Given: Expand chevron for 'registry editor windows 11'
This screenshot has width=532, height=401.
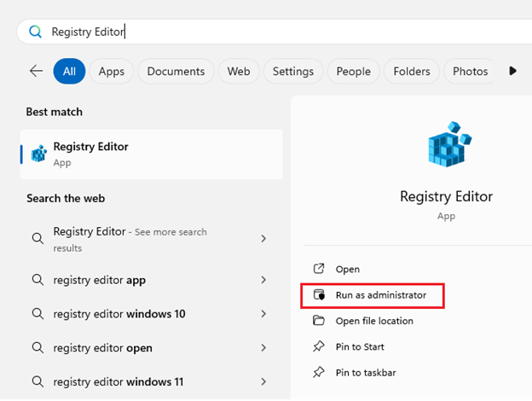Looking at the screenshot, I should (263, 381).
